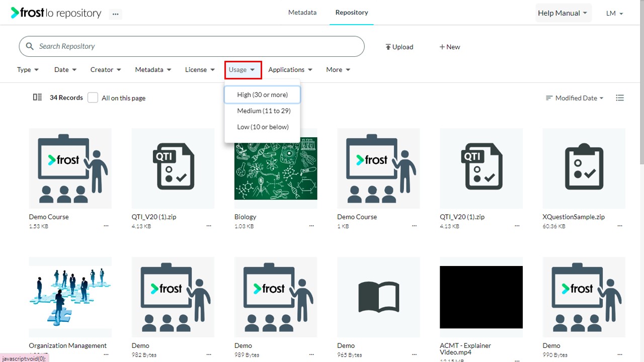Select Medium (11 to 29) usage
The width and height of the screenshot is (644, 362).
263,111
